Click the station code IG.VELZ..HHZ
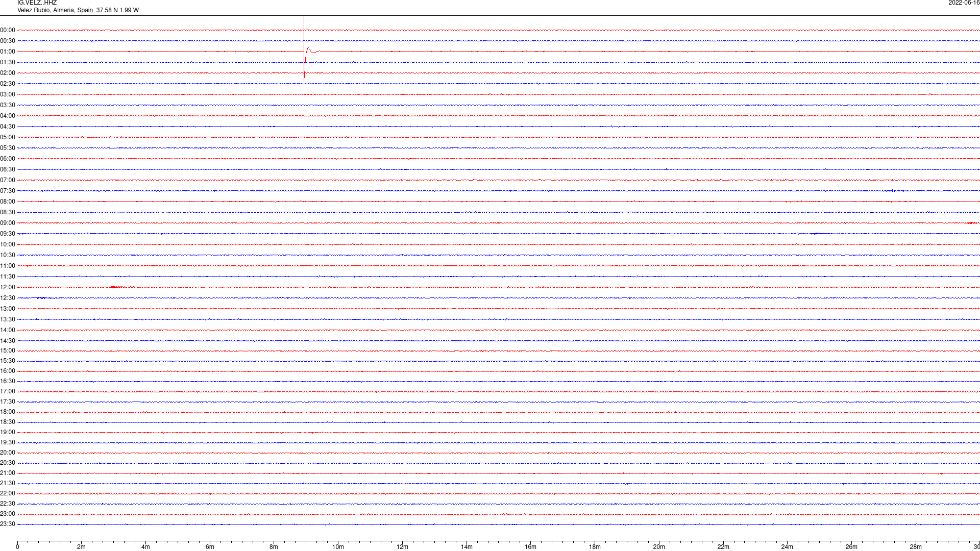Screen dimensions: 980x551 tap(37, 3)
